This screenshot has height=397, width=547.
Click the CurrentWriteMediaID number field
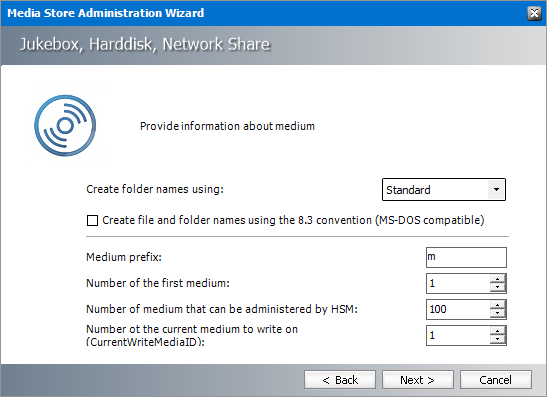[458, 335]
